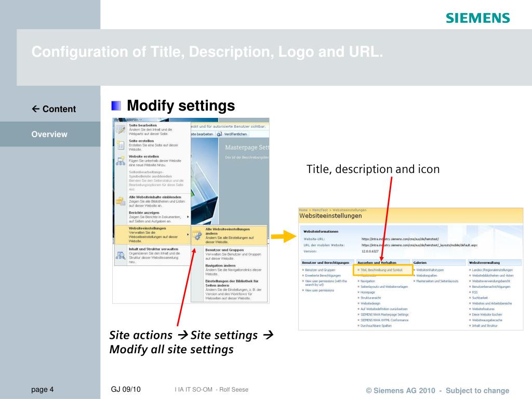The image size is (532, 399).
Task: Choose Alle Websiteeinstellungen ändern in submenu
Action: click(x=229, y=235)
